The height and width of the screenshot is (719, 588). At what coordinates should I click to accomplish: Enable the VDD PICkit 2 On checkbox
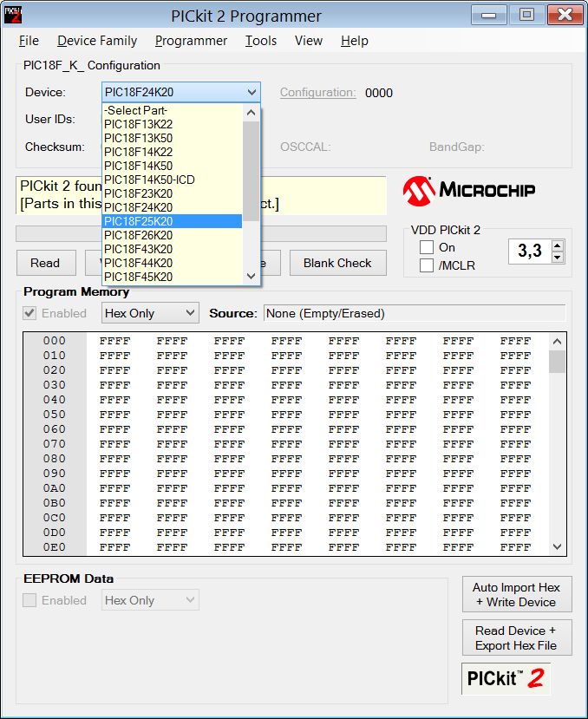(x=427, y=248)
